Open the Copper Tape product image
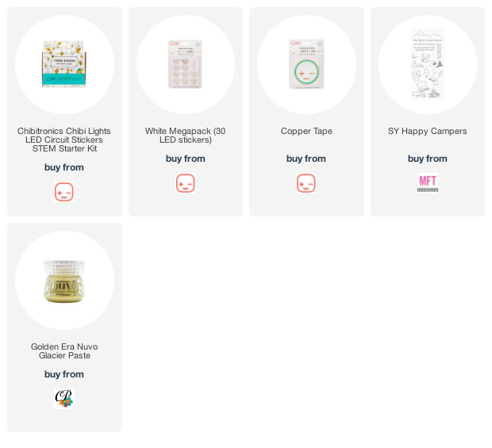The height and width of the screenshot is (448, 492). [306, 64]
